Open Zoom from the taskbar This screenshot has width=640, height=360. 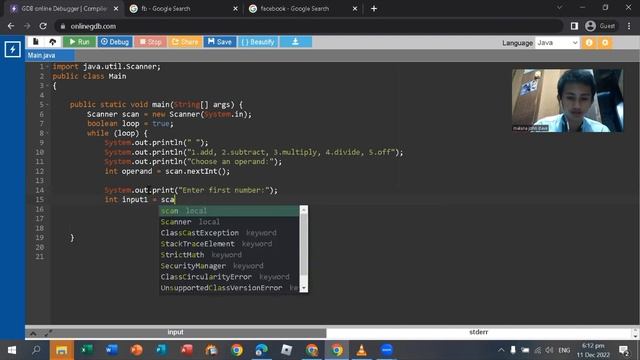click(386, 350)
